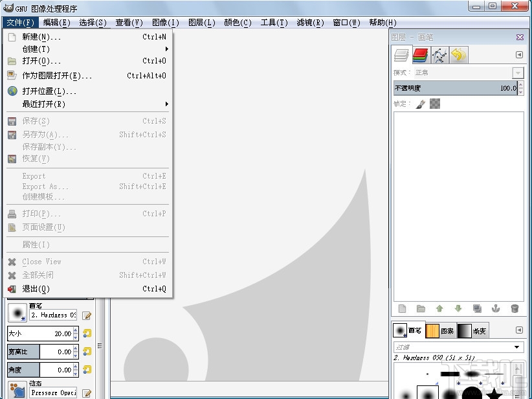
Task: Create a new layer with the blank page icon
Action: click(x=403, y=308)
